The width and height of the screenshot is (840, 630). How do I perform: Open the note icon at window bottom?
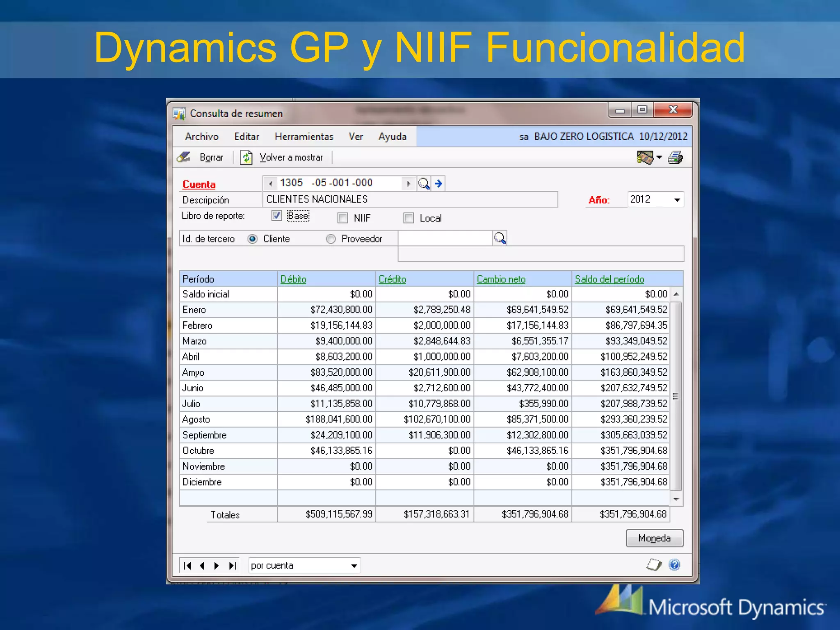[x=654, y=565]
